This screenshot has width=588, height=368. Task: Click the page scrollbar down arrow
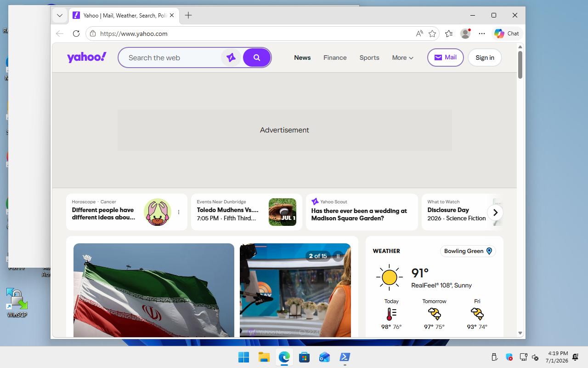tap(520, 333)
